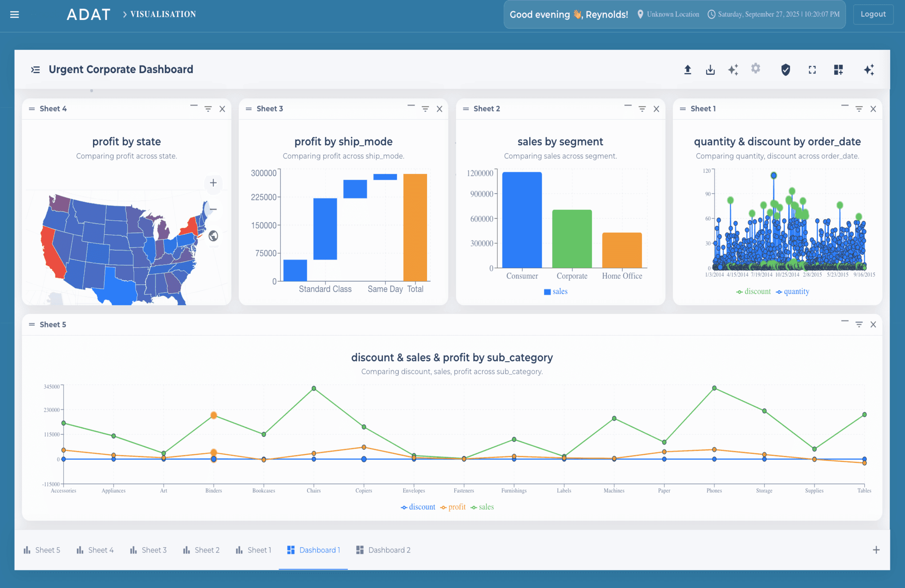The height and width of the screenshot is (588, 905).
Task: Click the shield verification icon
Action: click(785, 70)
